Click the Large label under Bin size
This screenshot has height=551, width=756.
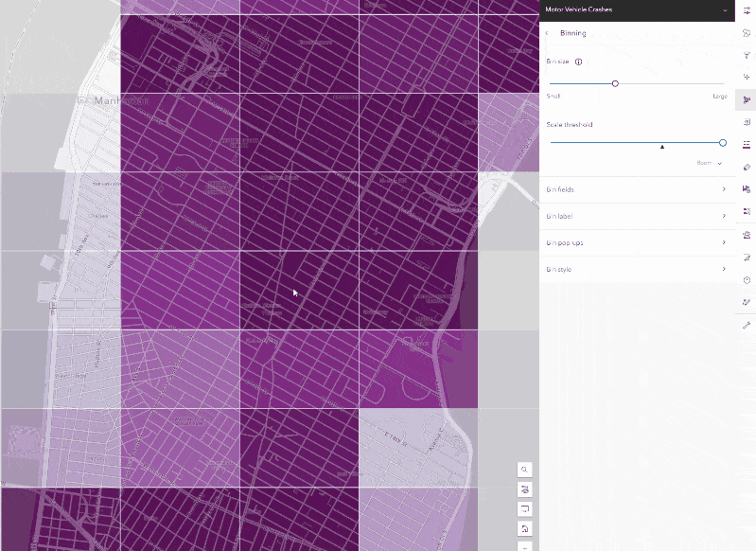click(x=720, y=96)
